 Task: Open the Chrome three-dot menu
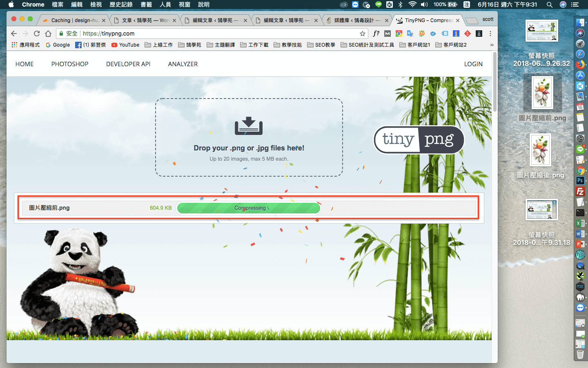click(x=490, y=34)
